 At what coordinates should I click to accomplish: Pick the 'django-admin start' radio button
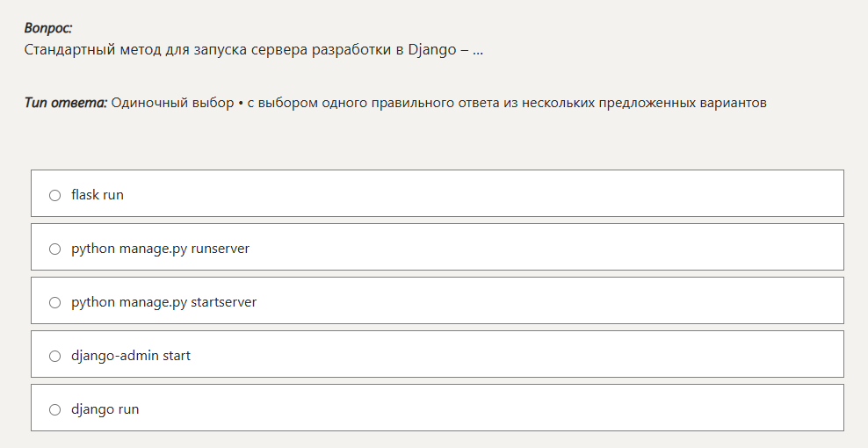[54, 356]
